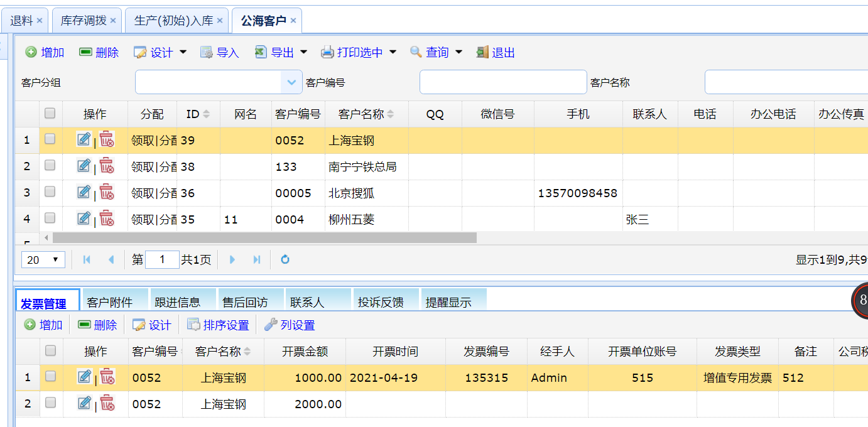Viewport: 868px width, 427px height.
Task: Click scrollbar left arrow in customer grid
Action: (x=46, y=238)
